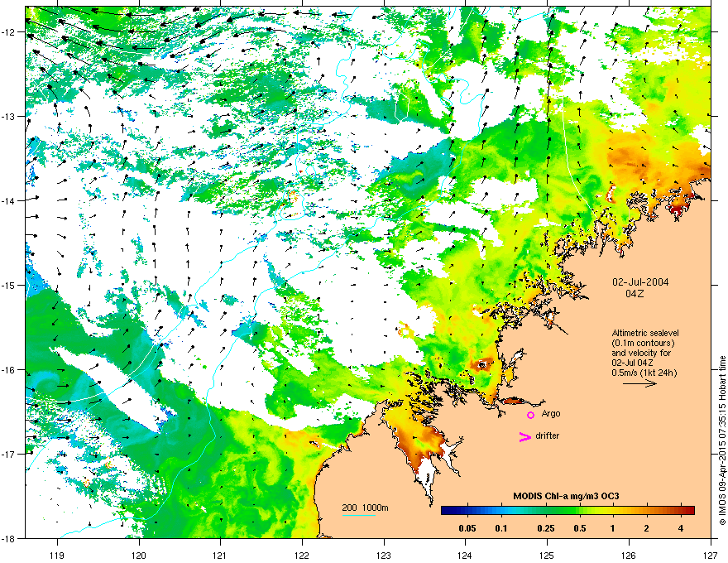Click the '(0.1m contours)' caption line
728x563 pixels.
643,343
